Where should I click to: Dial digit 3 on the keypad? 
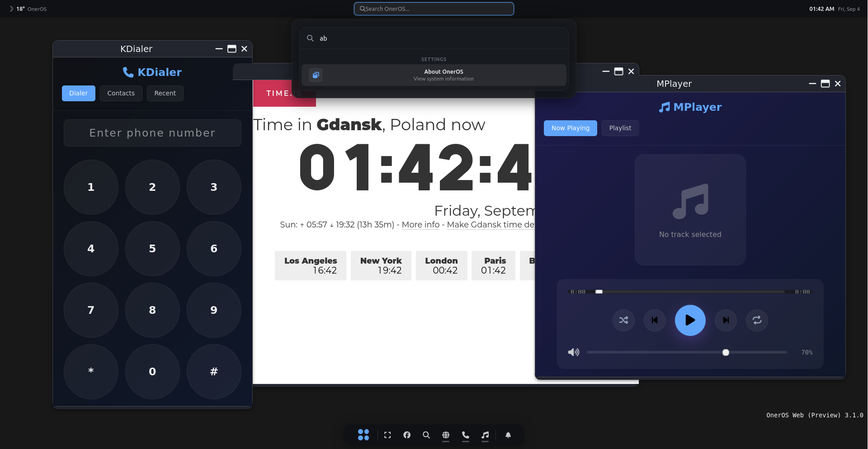(x=214, y=187)
